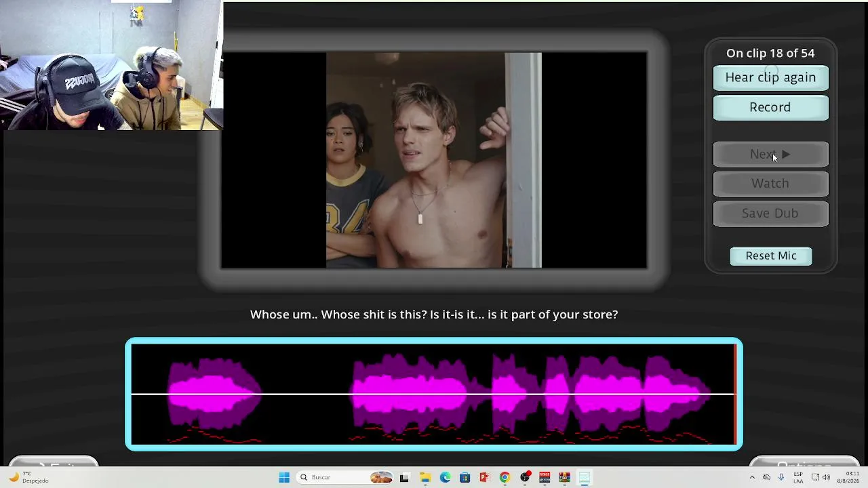Click the pink audio waveform display
The width and height of the screenshot is (868, 488).
(x=434, y=394)
